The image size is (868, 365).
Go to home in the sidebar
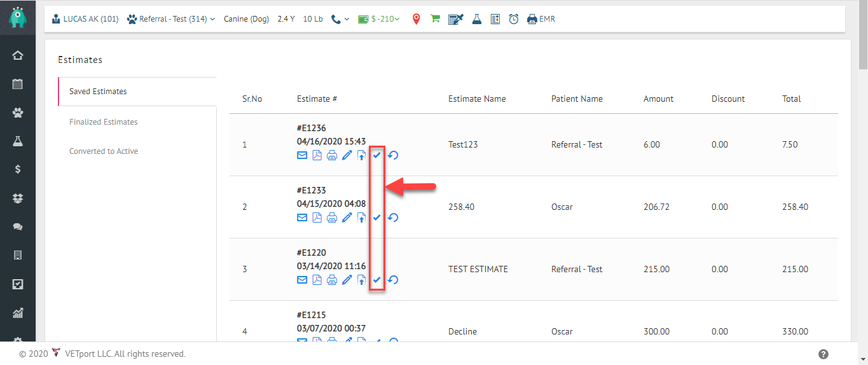18,55
